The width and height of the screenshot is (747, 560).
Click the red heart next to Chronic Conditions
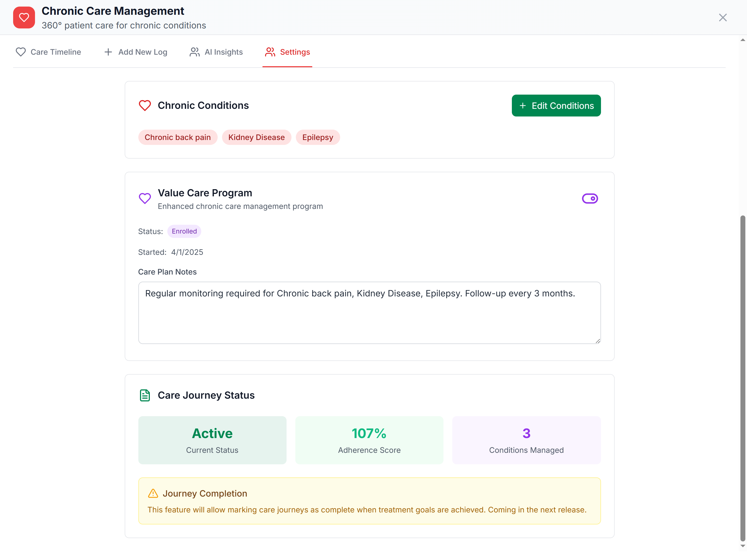145,106
